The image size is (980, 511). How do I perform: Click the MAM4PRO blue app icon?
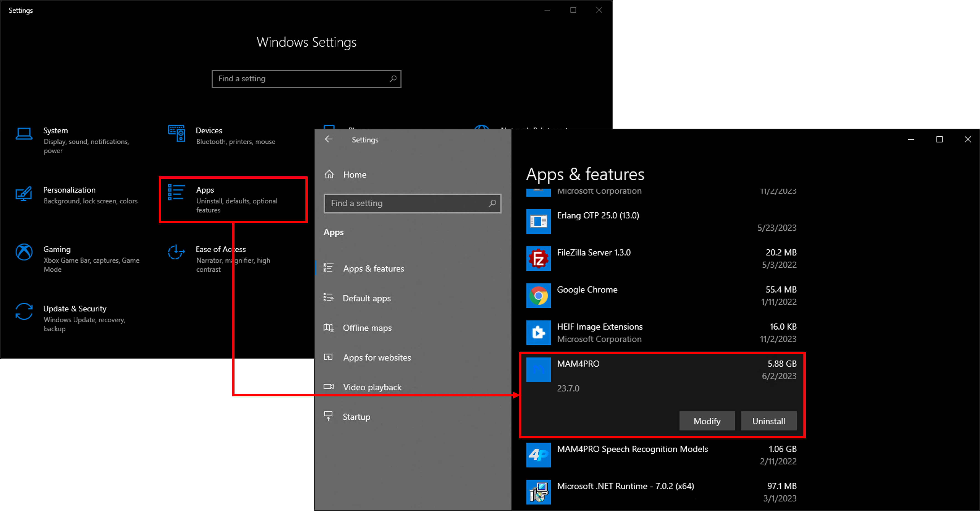[x=538, y=369]
